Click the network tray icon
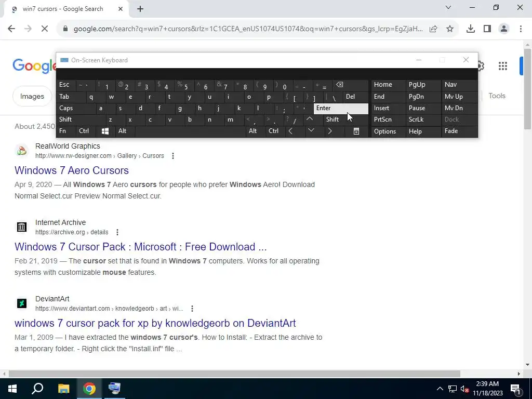 453,389
